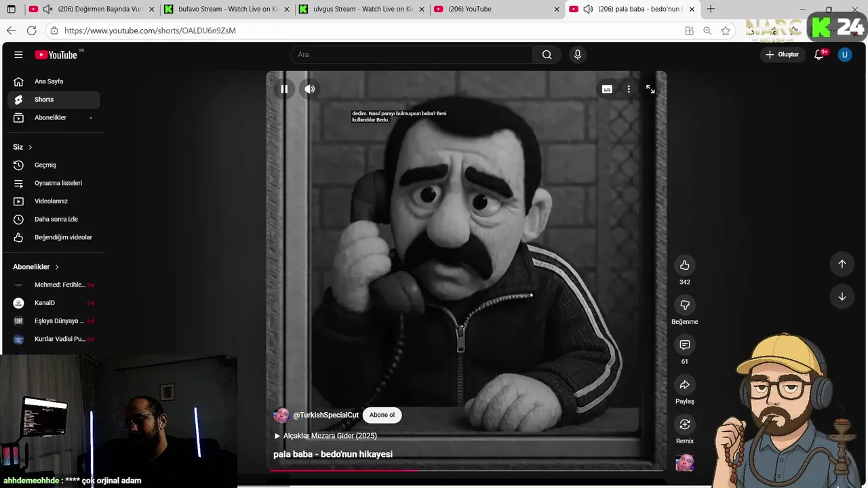Open Eşkıya Dünyaya... subscription channel
The image size is (868, 488).
tap(54, 321)
